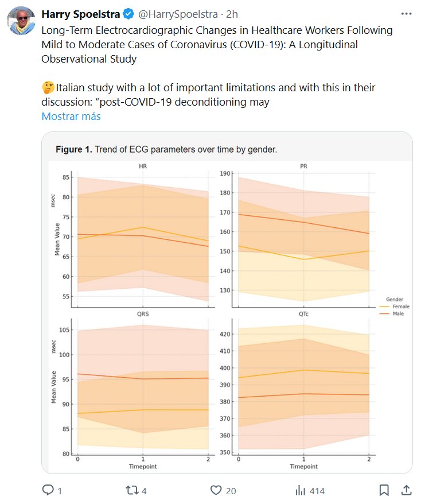Repost this tweet using the retweet icon
The image size is (421, 504).
tap(131, 490)
